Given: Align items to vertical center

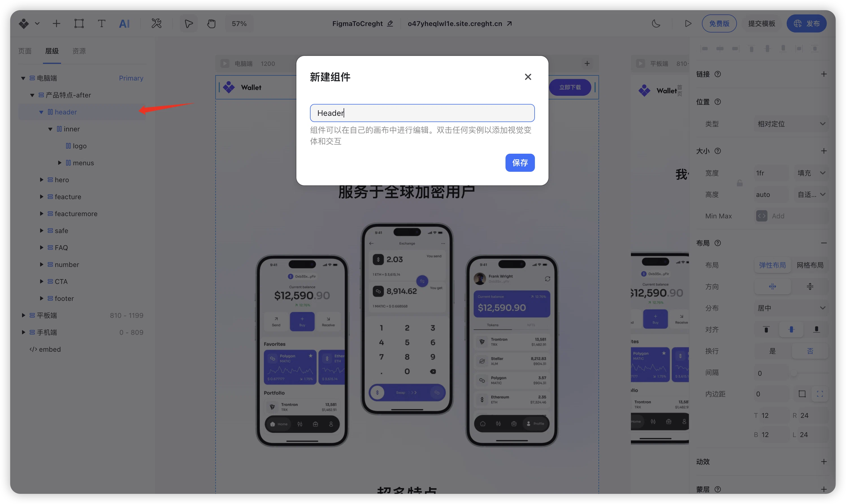Looking at the screenshot, I should tap(791, 329).
